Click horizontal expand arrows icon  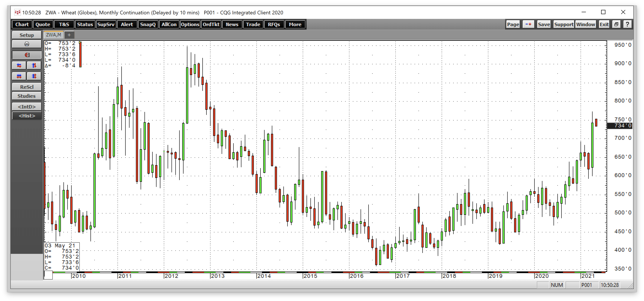(x=19, y=66)
